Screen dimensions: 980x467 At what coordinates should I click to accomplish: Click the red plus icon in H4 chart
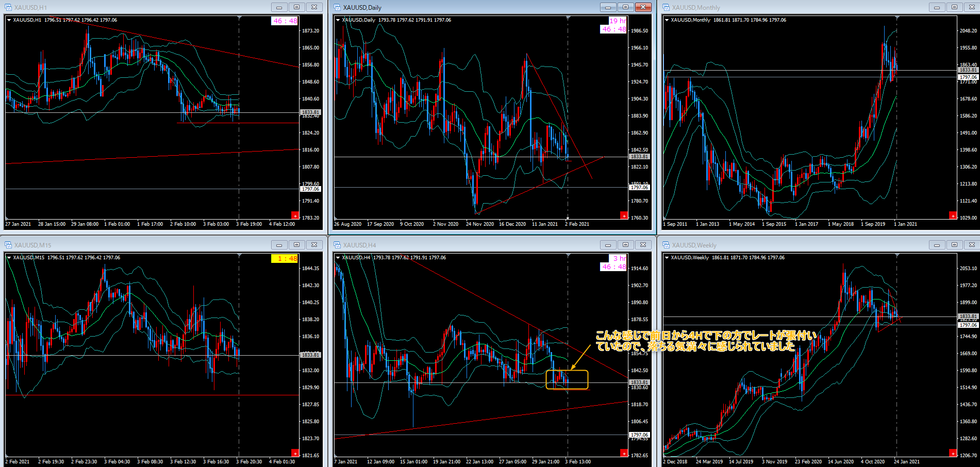[624, 453]
